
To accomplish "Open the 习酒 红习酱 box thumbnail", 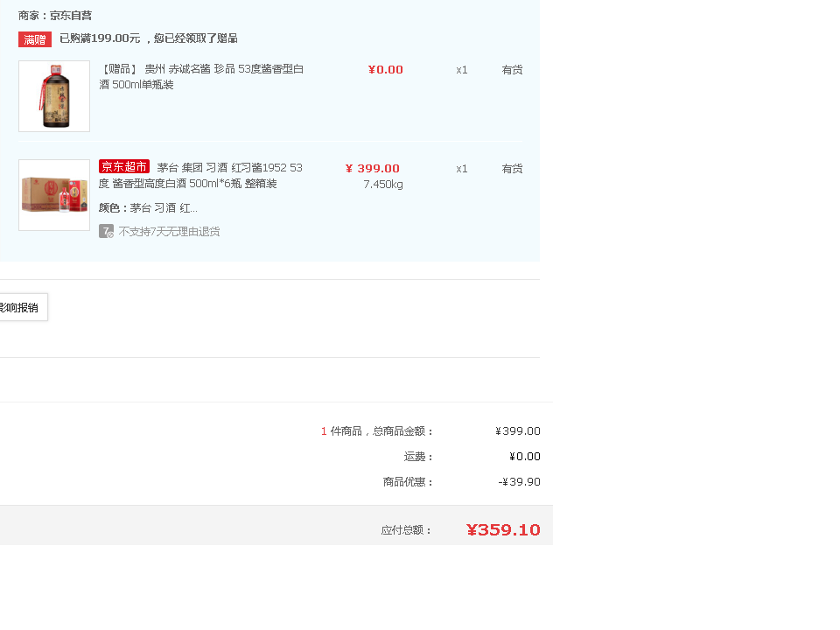I will tap(54, 195).
